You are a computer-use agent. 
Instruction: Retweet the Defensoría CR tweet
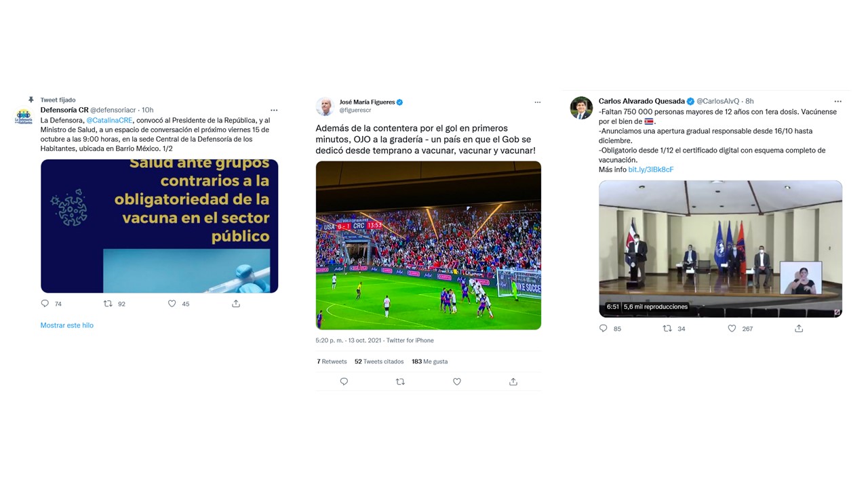pos(108,304)
